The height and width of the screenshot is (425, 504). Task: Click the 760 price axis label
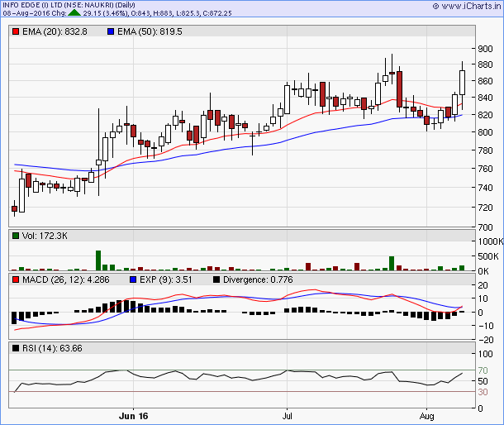pyautogui.click(x=485, y=169)
